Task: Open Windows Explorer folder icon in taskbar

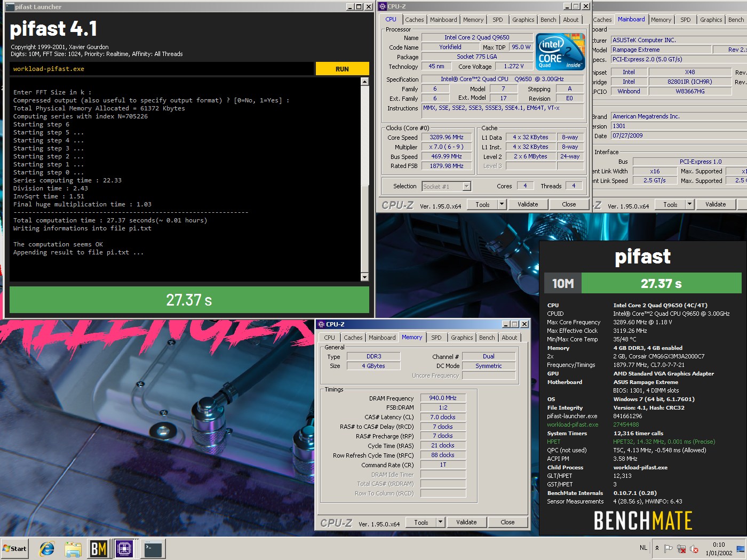Action: point(73,549)
